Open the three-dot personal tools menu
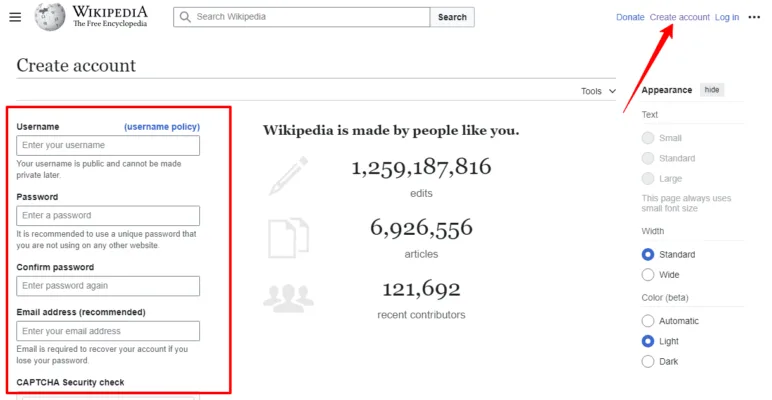The width and height of the screenshot is (772, 400). tap(754, 17)
